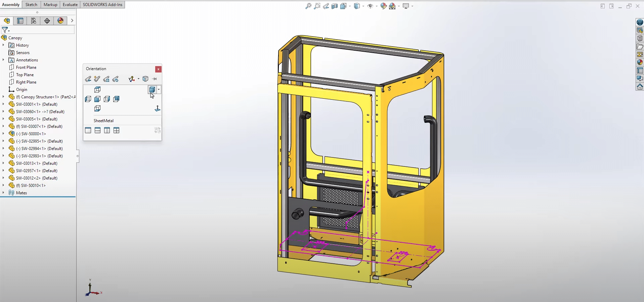Expand the Mates folder in the tree
The width and height of the screenshot is (644, 302).
[x=3, y=193]
